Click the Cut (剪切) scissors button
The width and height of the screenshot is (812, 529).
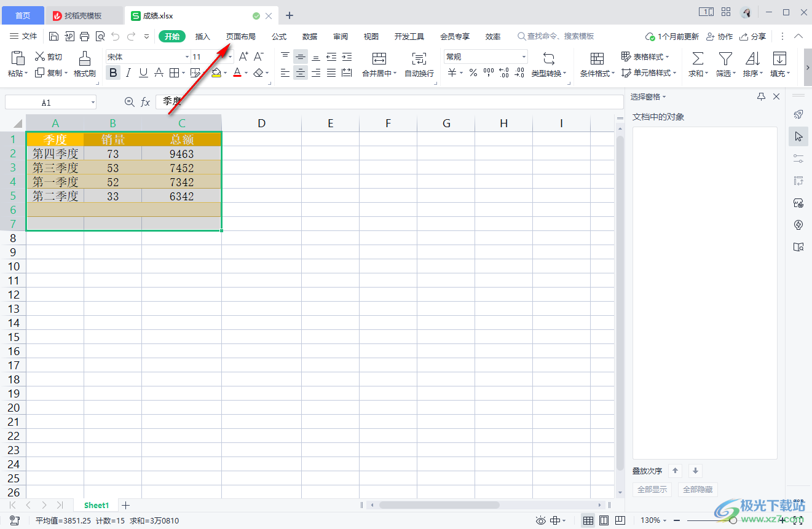(48, 57)
